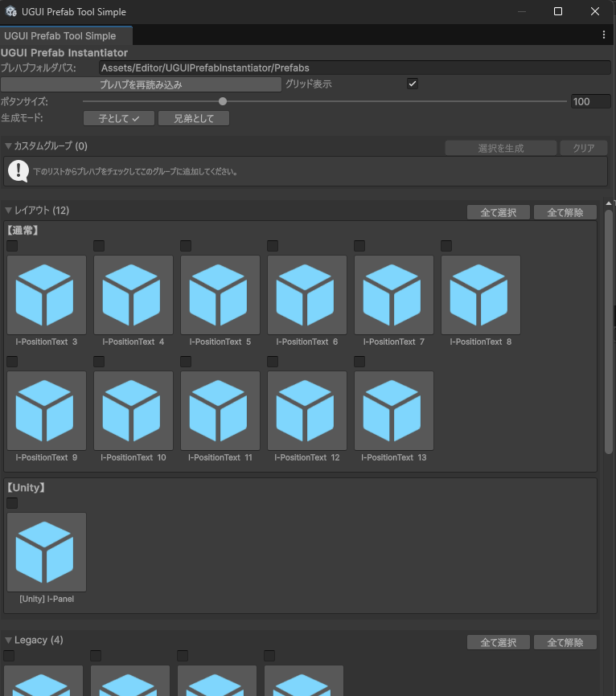Screen dimensions: 616x696
Task: Click the 選択を生成 button
Action: 501,148
